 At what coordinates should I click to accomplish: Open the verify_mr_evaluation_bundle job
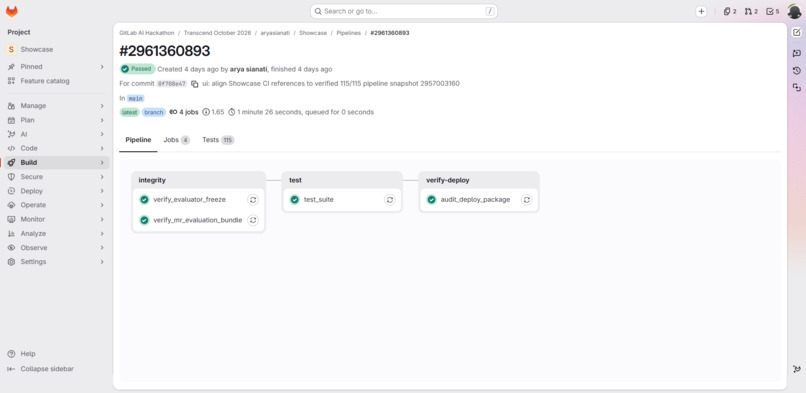click(197, 220)
